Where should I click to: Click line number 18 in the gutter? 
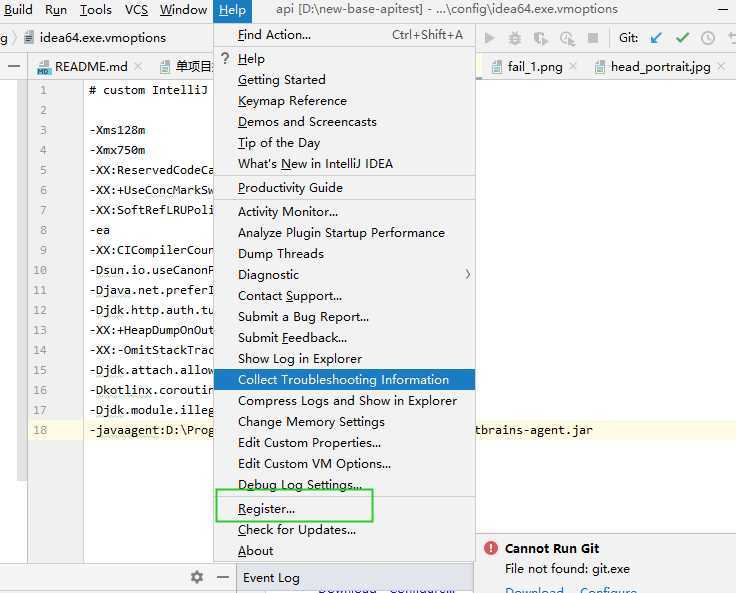pos(40,430)
